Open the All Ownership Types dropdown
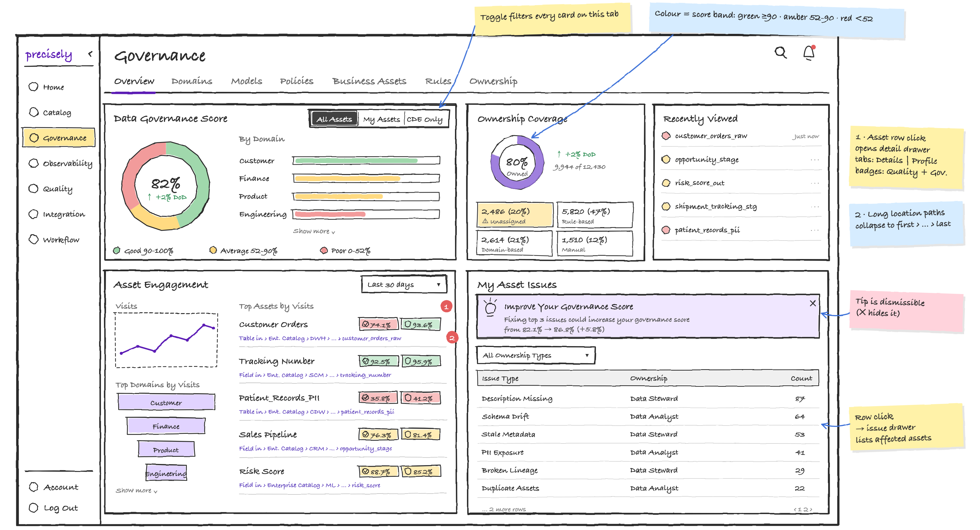 (x=536, y=355)
